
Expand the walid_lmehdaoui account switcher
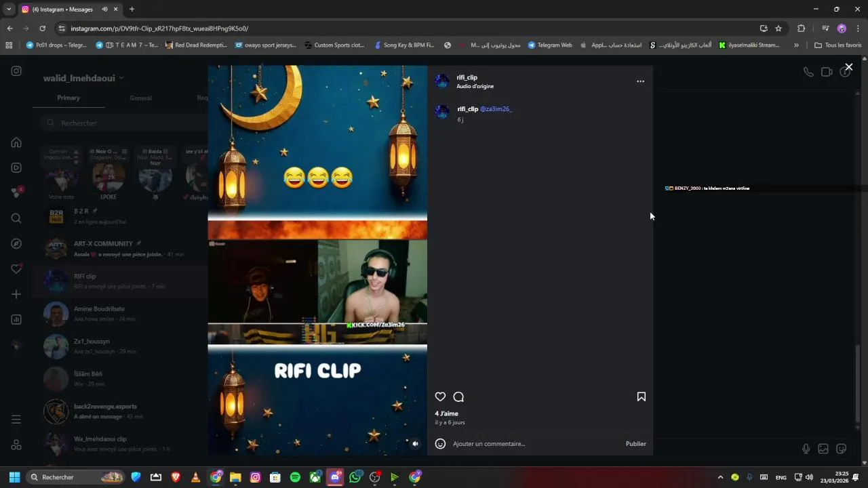(83, 78)
